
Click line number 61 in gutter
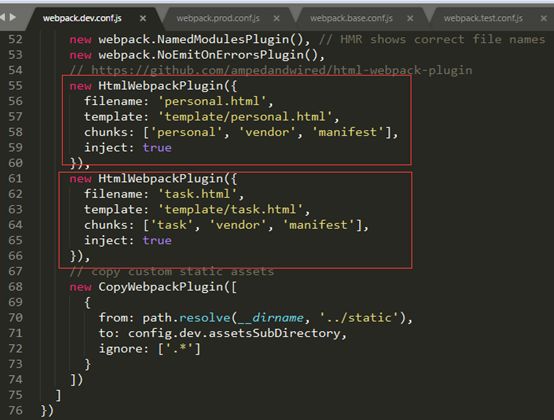[x=15, y=178]
